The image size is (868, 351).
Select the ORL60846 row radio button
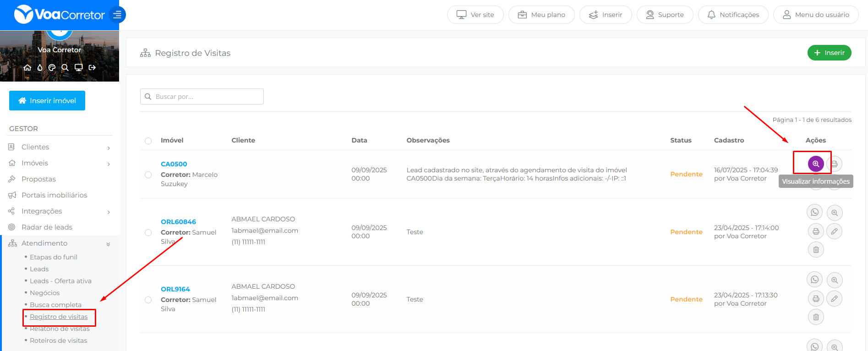tap(148, 232)
